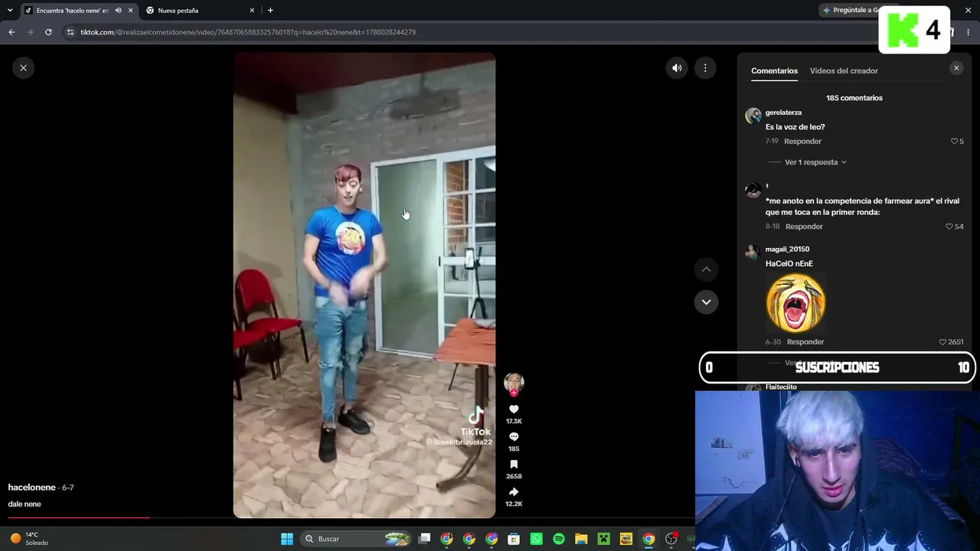Like magali_20150's comment
Viewport: 980px width, 551px height.
click(x=942, y=342)
